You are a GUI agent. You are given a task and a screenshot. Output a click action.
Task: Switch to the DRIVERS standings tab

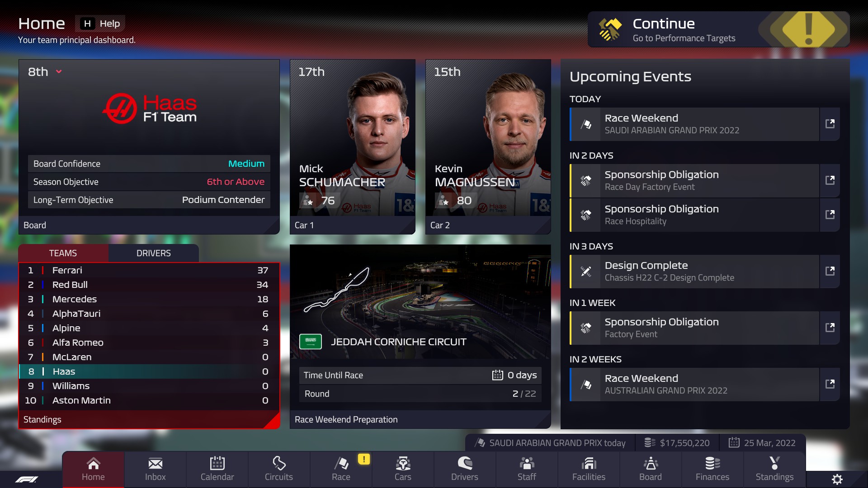[x=154, y=253]
